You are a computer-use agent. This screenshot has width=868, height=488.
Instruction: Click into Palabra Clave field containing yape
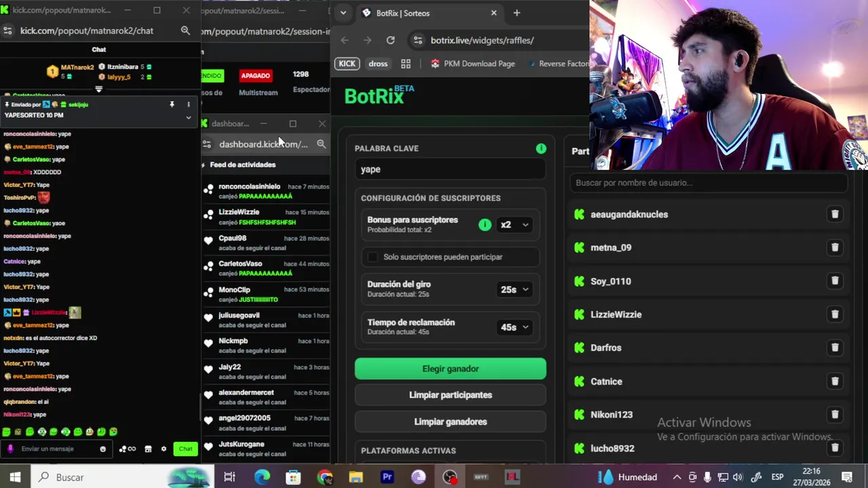pyautogui.click(x=450, y=169)
